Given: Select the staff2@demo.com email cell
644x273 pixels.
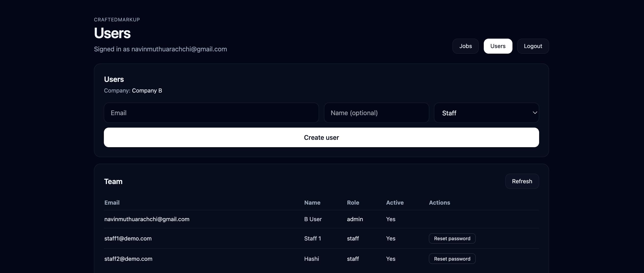Looking at the screenshot, I should click(x=128, y=259).
